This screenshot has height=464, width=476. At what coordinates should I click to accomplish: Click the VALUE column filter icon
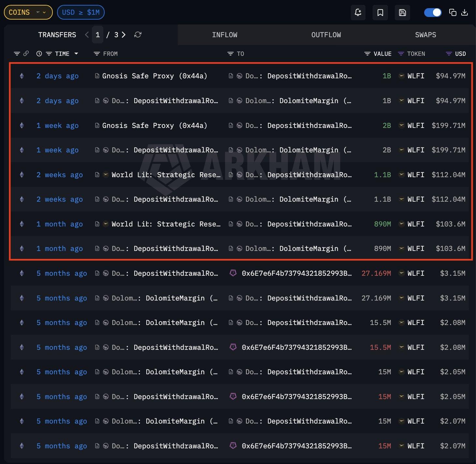367,54
